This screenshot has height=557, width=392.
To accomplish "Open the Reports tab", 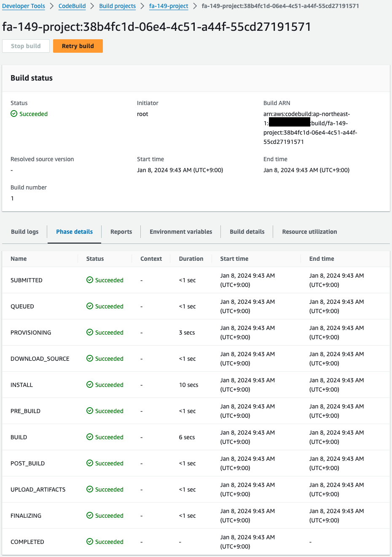I will (x=121, y=231).
